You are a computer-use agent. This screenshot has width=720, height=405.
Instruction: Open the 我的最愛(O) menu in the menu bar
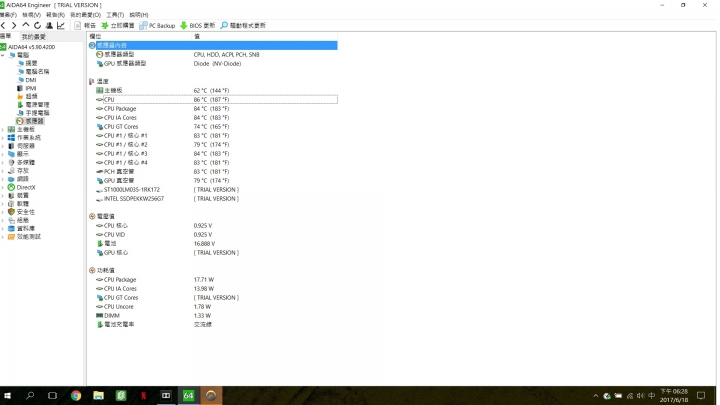tap(85, 15)
